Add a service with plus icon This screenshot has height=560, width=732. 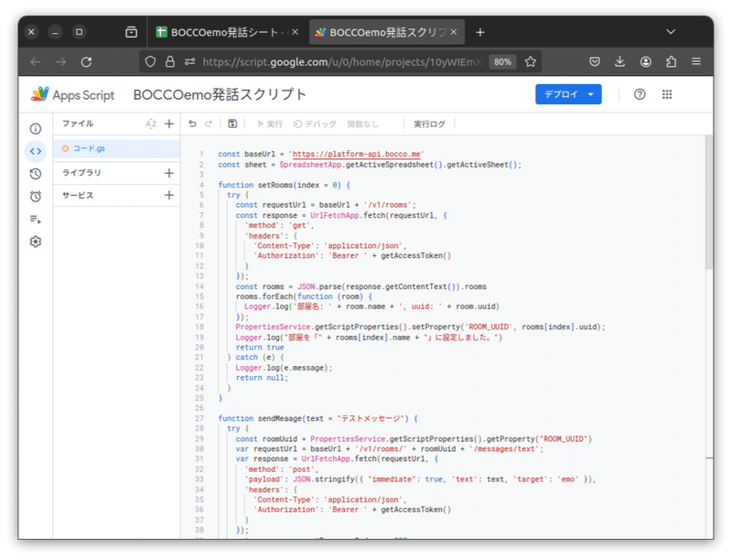[169, 195]
